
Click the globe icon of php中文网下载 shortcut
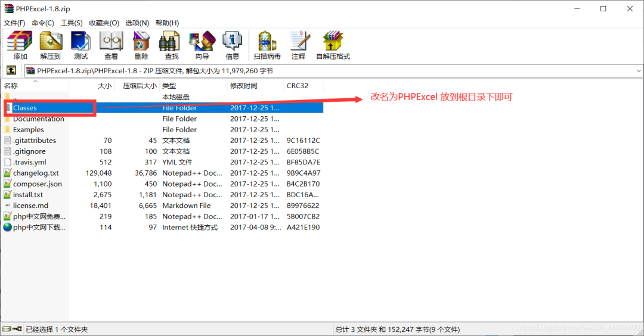7,227
